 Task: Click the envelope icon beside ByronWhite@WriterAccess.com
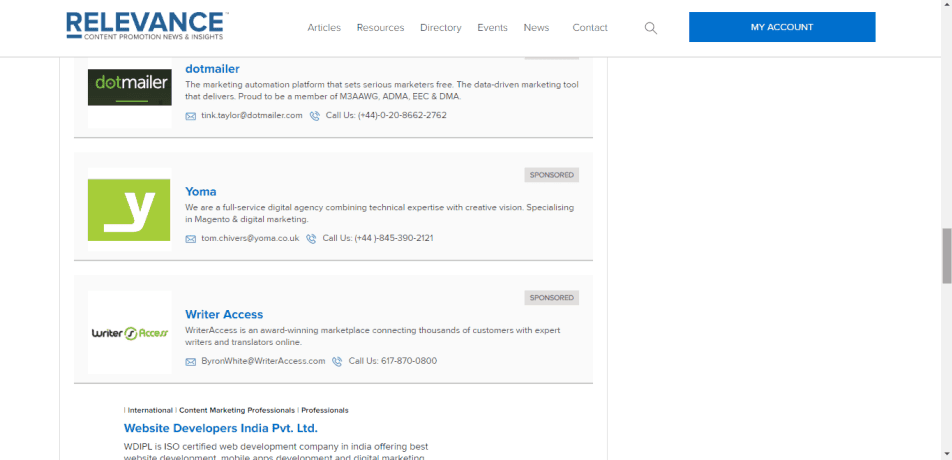[x=191, y=362]
